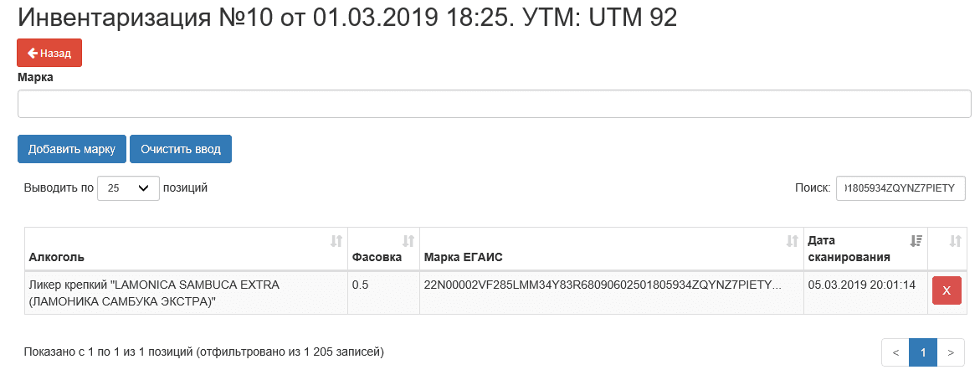Click into the Поиск search box
980x380 pixels.
900,188
